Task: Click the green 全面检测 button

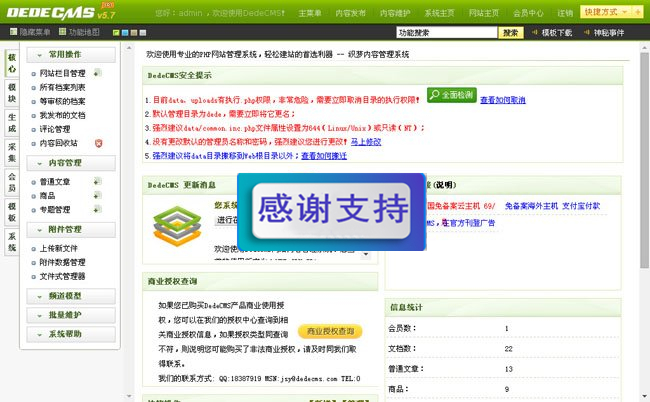Action: point(452,95)
